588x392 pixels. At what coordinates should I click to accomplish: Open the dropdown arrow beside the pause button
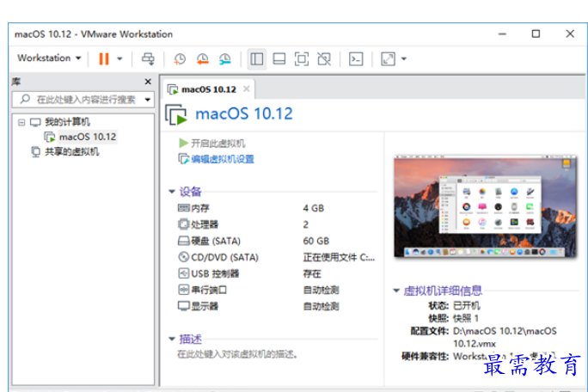pos(119,59)
